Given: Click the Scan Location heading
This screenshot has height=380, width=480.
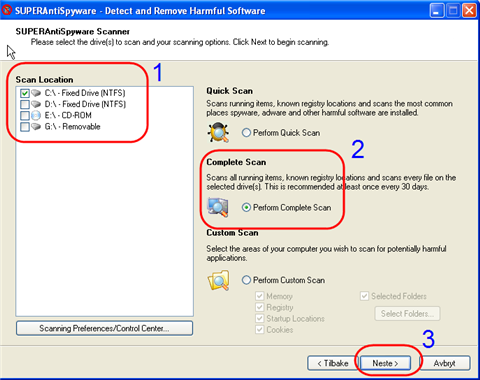Looking at the screenshot, I should tap(44, 80).
